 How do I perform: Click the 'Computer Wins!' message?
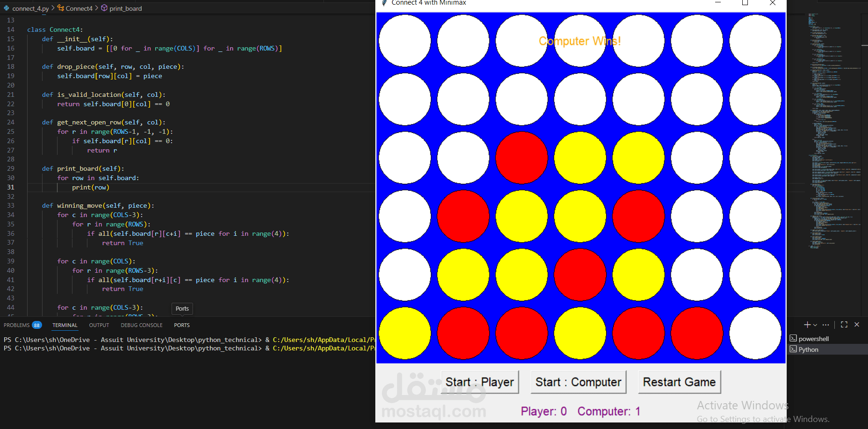pos(580,41)
